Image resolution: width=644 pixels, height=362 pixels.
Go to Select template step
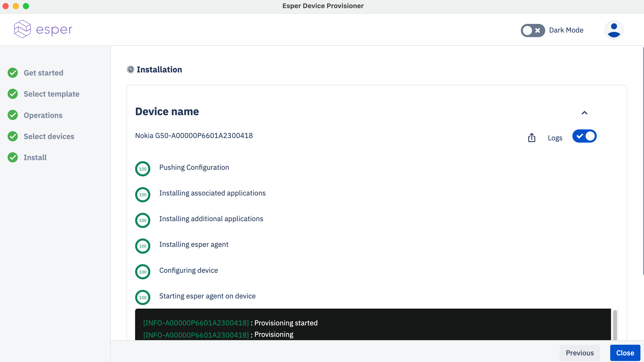pyautogui.click(x=52, y=94)
